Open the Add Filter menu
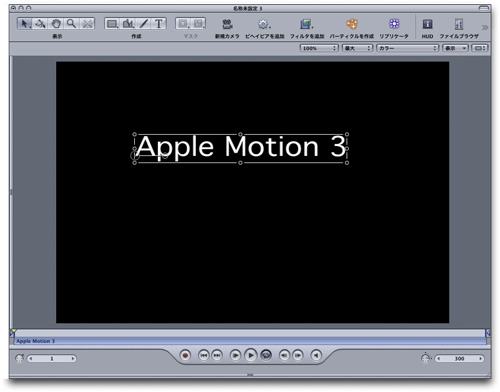Screen dimensions: 500x392 click(x=306, y=24)
